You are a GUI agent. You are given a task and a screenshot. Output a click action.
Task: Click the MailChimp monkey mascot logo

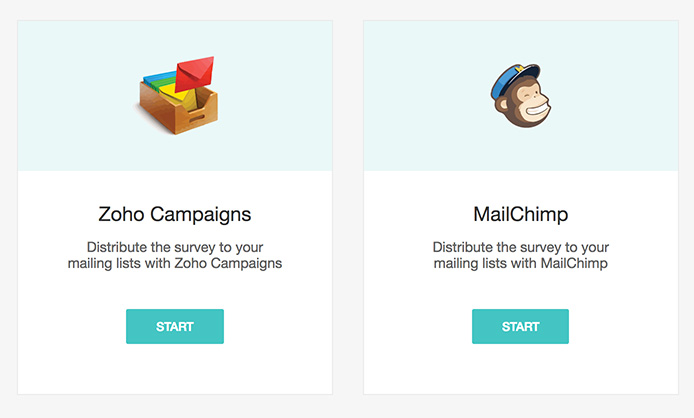click(x=520, y=96)
